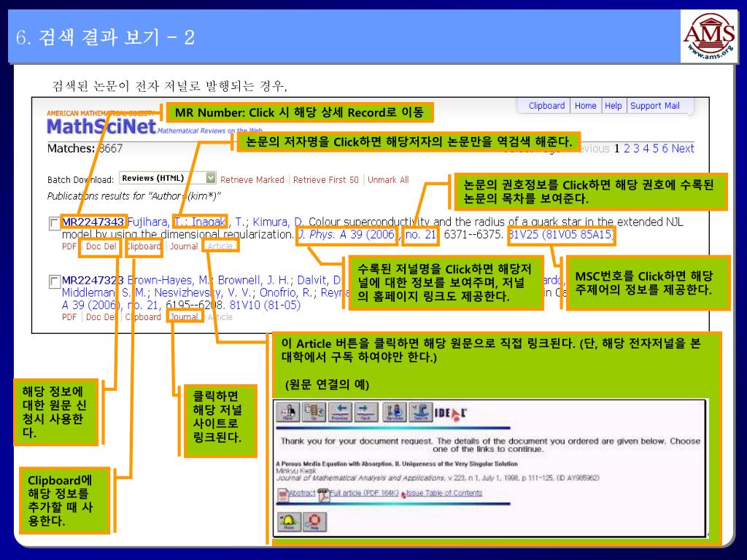This screenshot has width=747, height=560.
Task: Click PDF under record MR2247343
Action: 69,246
